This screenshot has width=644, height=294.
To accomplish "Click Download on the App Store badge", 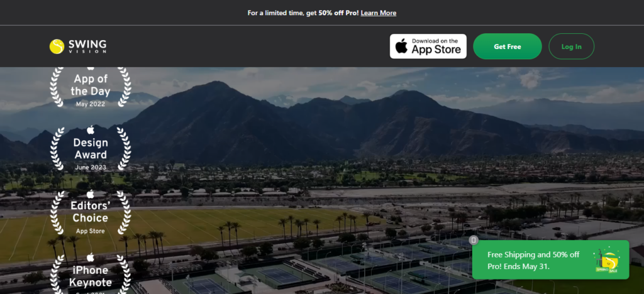I will pos(428,46).
